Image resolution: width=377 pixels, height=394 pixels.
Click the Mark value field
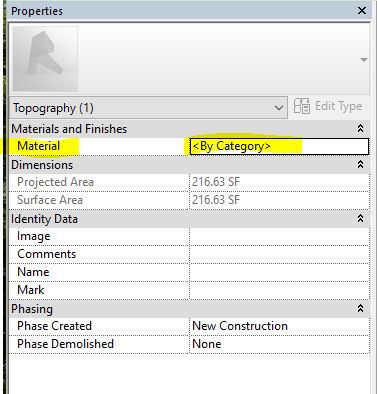(279, 290)
